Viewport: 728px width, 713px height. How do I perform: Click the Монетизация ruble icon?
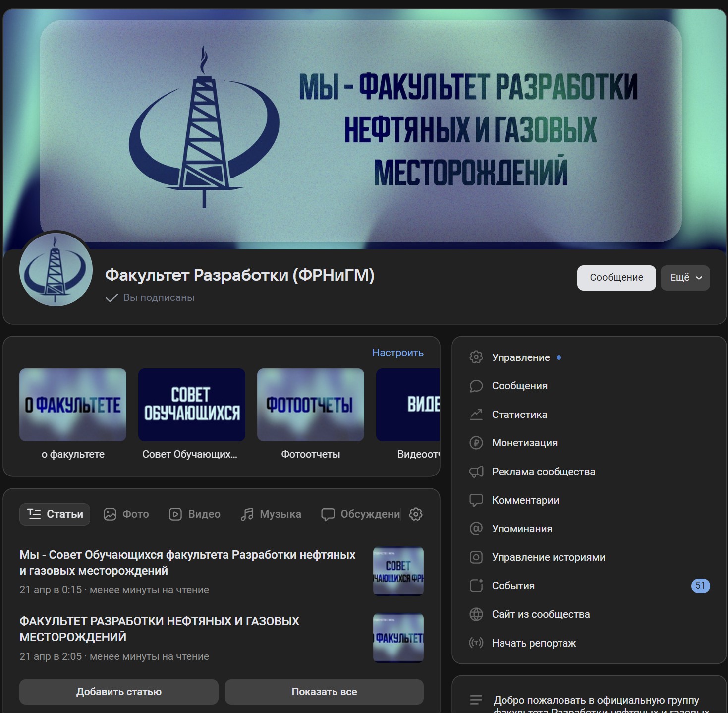click(x=476, y=443)
